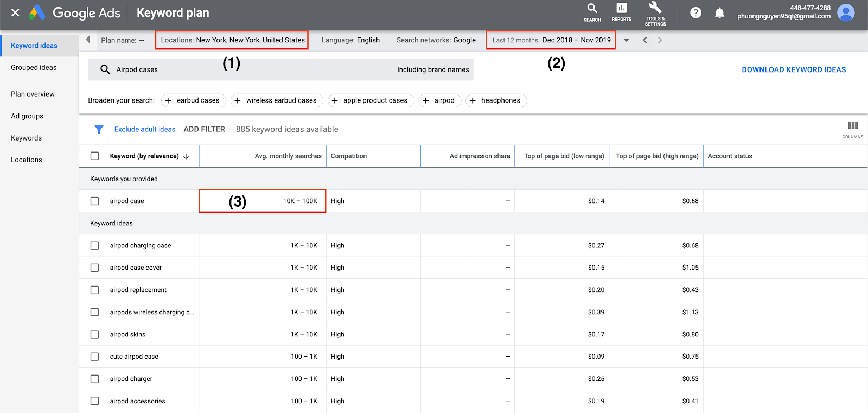Open the notifications bell
The width and height of the screenshot is (868, 413).
pyautogui.click(x=719, y=12)
